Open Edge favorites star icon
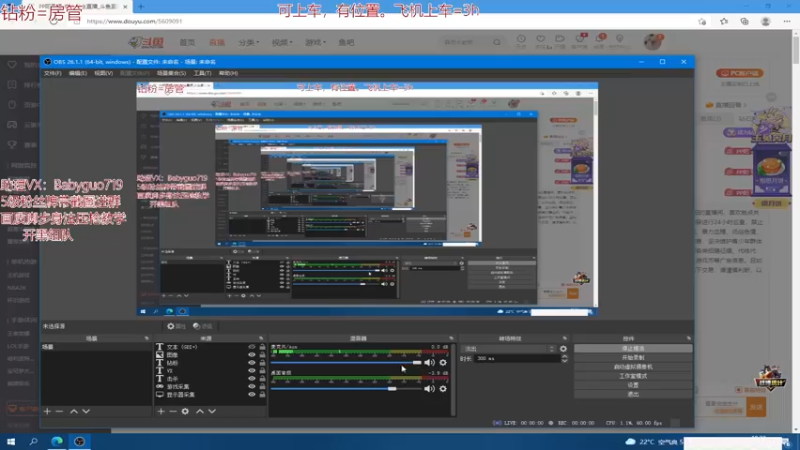Screen dimensions: 800x450 [724, 21]
